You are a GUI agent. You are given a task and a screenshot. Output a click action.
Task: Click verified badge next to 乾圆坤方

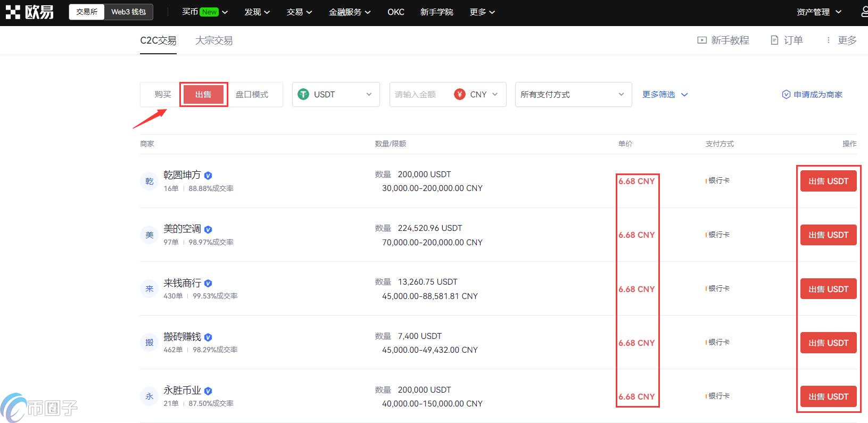pos(209,176)
